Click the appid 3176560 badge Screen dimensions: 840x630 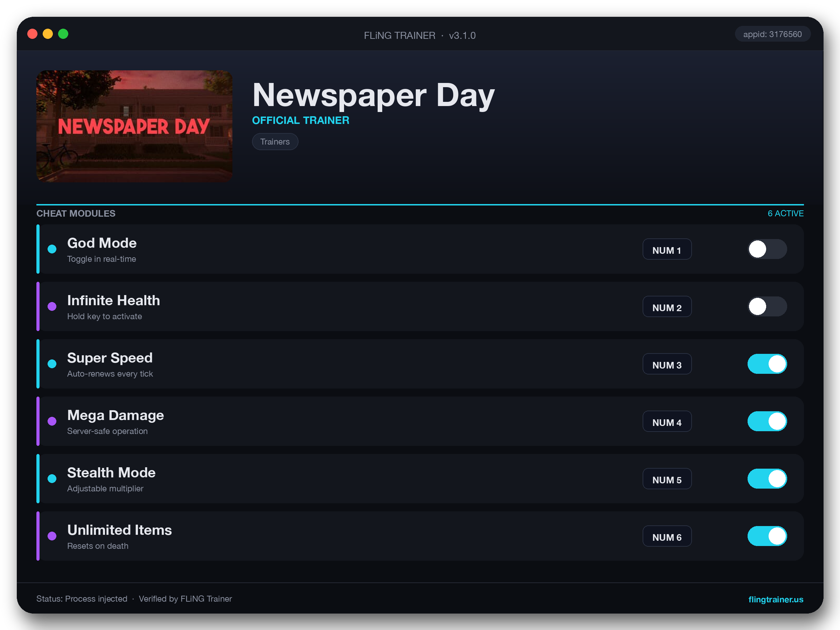772,34
